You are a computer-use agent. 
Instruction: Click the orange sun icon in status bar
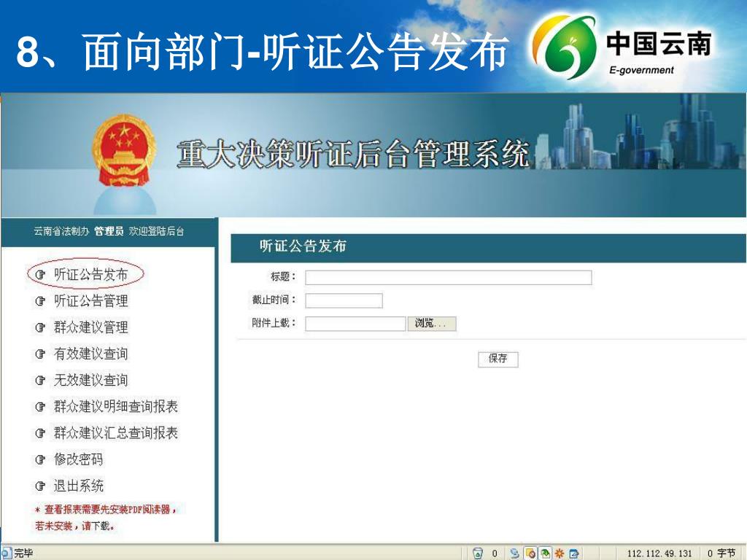[x=560, y=553]
